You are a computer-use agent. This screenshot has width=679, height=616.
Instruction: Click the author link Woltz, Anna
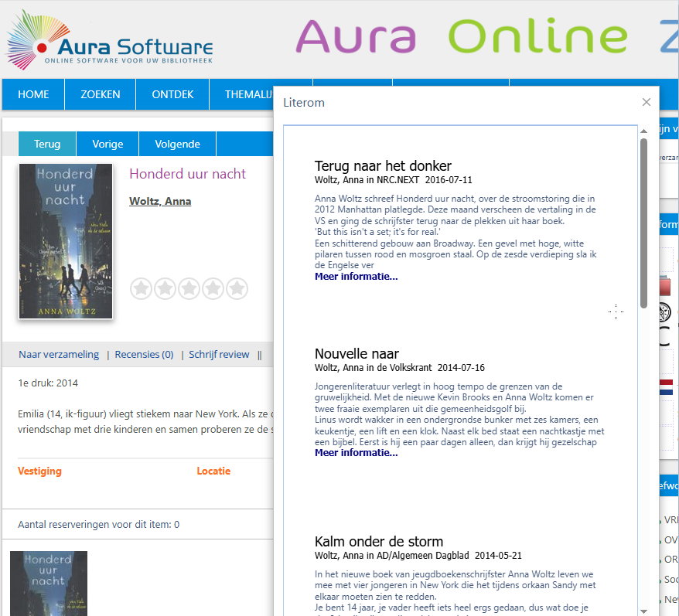tap(160, 201)
